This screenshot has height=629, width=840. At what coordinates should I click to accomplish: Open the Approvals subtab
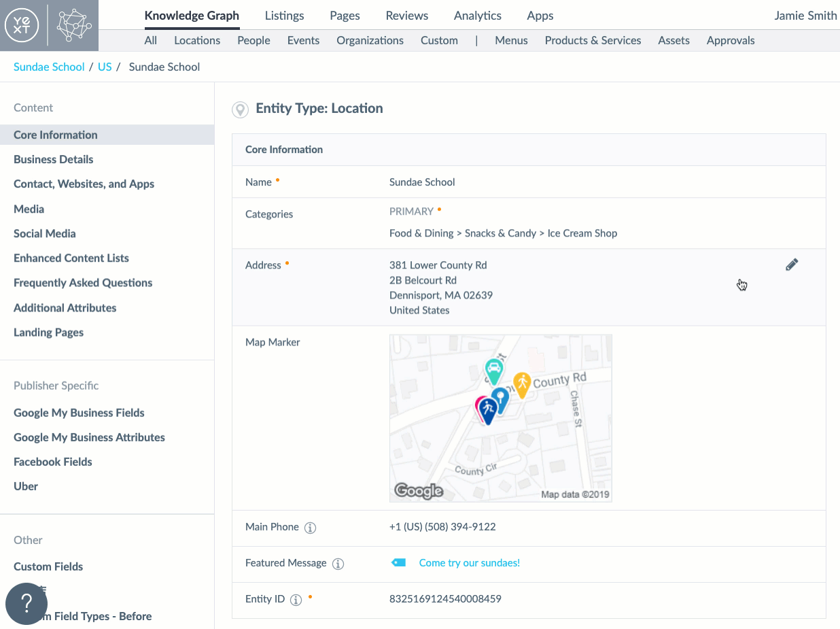coord(731,40)
